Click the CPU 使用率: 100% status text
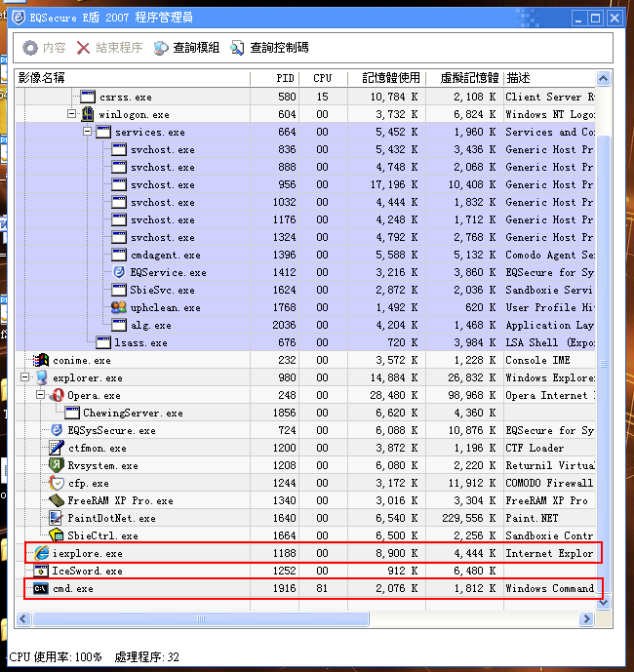The width and height of the screenshot is (634, 672). click(x=56, y=657)
